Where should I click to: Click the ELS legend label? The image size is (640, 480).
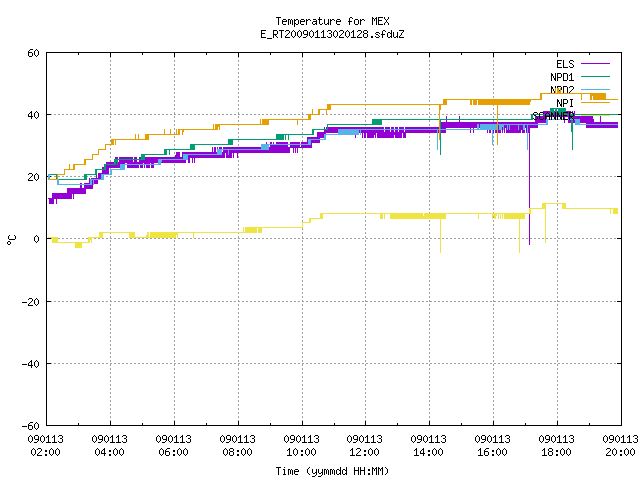(565, 64)
